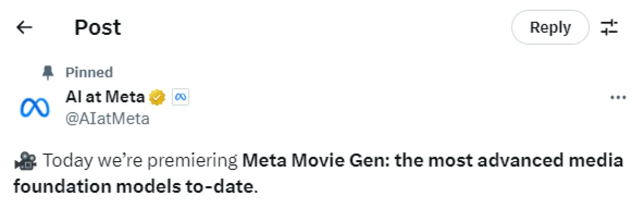The width and height of the screenshot is (644, 208).
Task: Open the AI at Meta profile avatar
Action: click(x=35, y=108)
